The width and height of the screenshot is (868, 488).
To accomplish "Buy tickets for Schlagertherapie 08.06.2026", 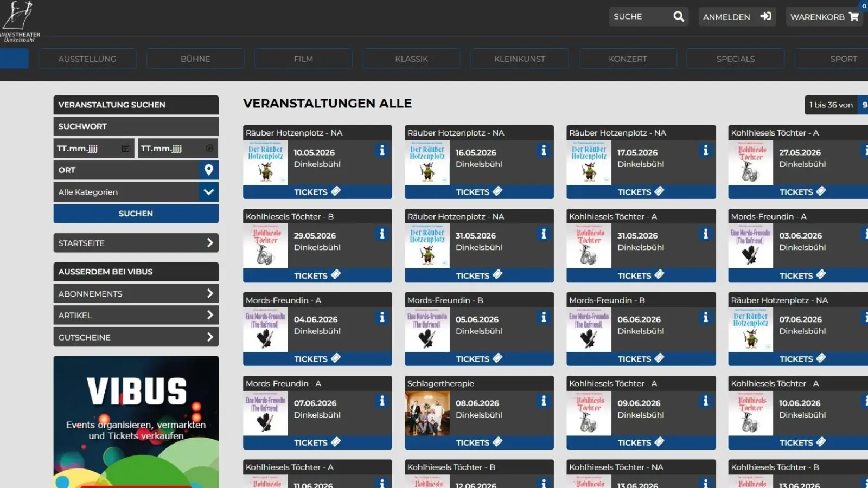I will click(479, 442).
